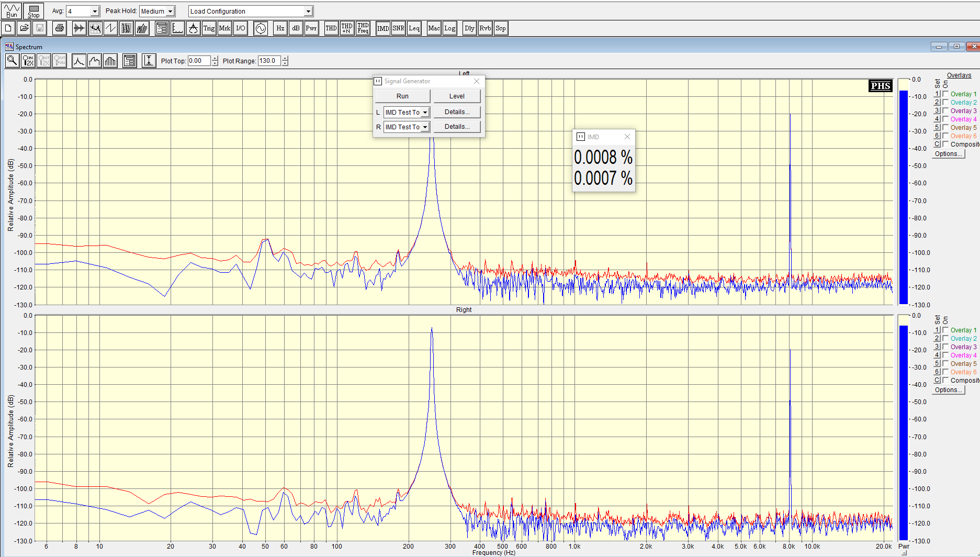Click the Run analyzer button in top toolbar

pos(12,10)
